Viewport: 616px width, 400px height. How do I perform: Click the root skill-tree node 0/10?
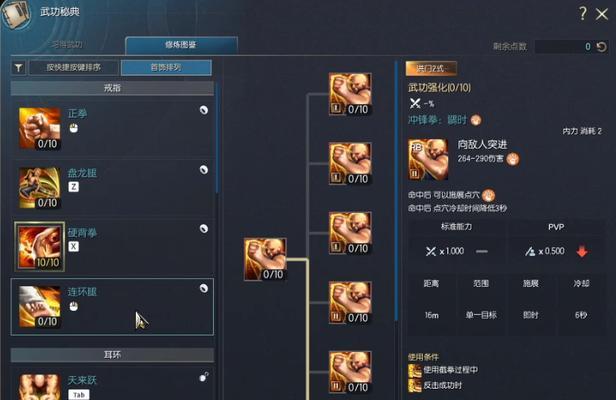pos(265,259)
